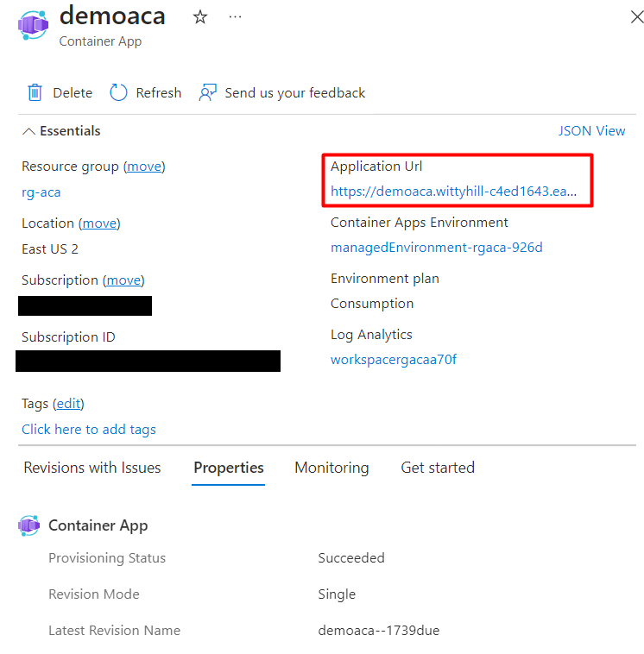
Task: Select the Single revision mode value
Action: (x=337, y=594)
